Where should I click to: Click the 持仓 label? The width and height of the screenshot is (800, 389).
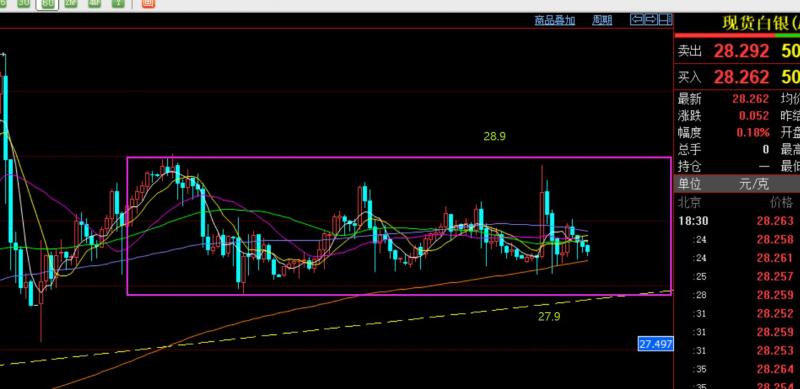[690, 166]
